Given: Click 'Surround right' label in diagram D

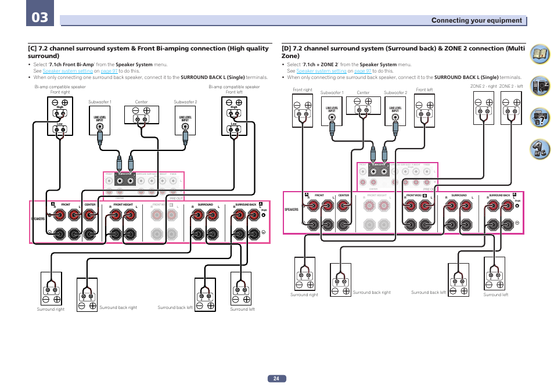Looking at the screenshot, I should pos(304,295).
